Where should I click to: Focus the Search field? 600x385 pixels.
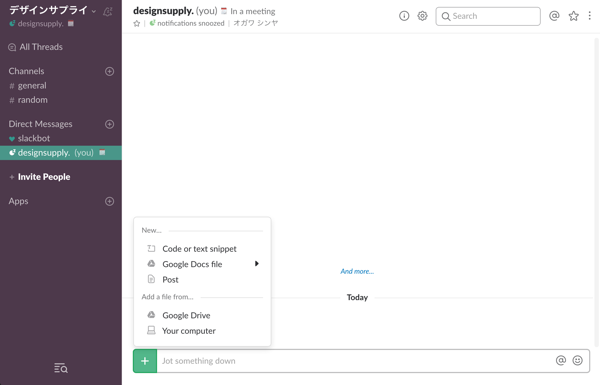pyautogui.click(x=488, y=16)
